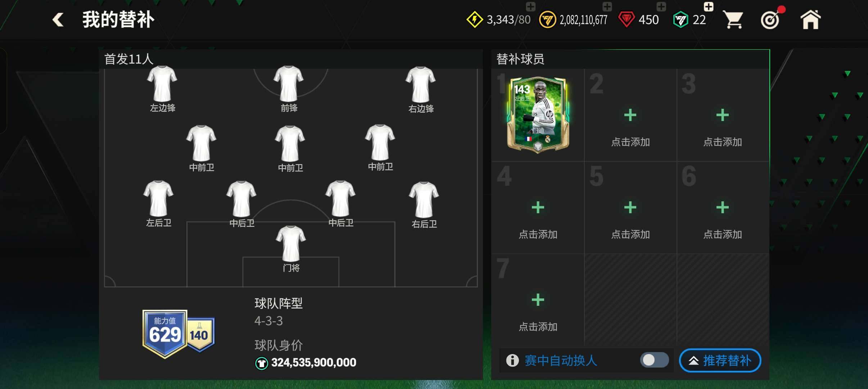Select the 143-rated 门迪 substitute card
The image size is (868, 389).
pos(538,115)
